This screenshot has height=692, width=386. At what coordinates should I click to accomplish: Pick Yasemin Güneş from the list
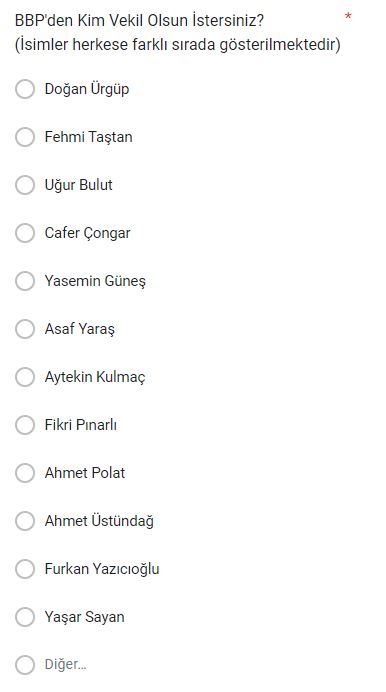point(25,281)
